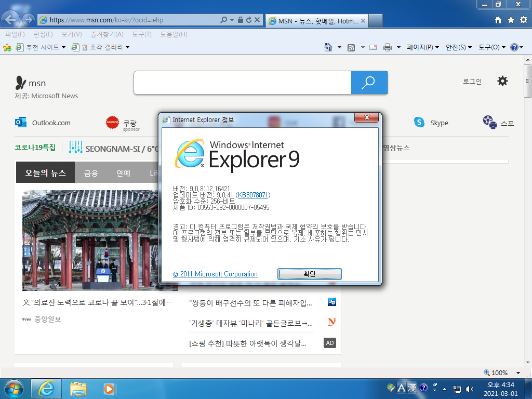Screen dimensions: 532x399
Task: Open the Outlook.com shortcut
Action: tap(43, 123)
